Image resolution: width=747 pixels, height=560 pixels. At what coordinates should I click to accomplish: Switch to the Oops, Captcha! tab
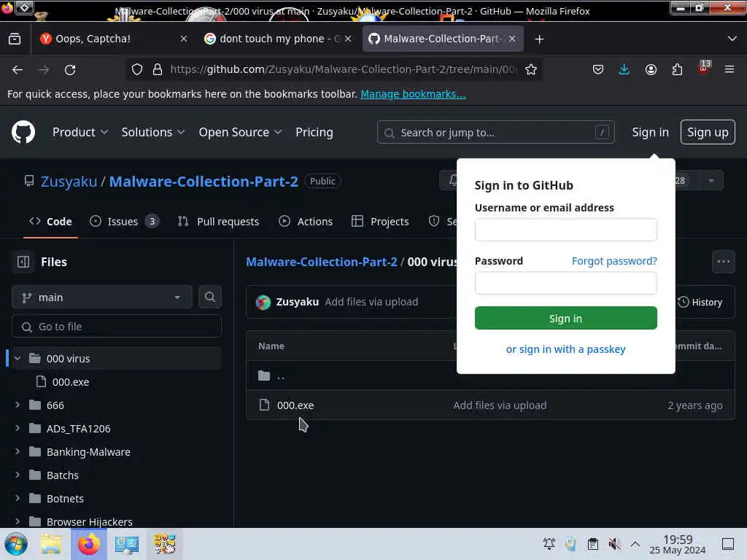click(107, 39)
